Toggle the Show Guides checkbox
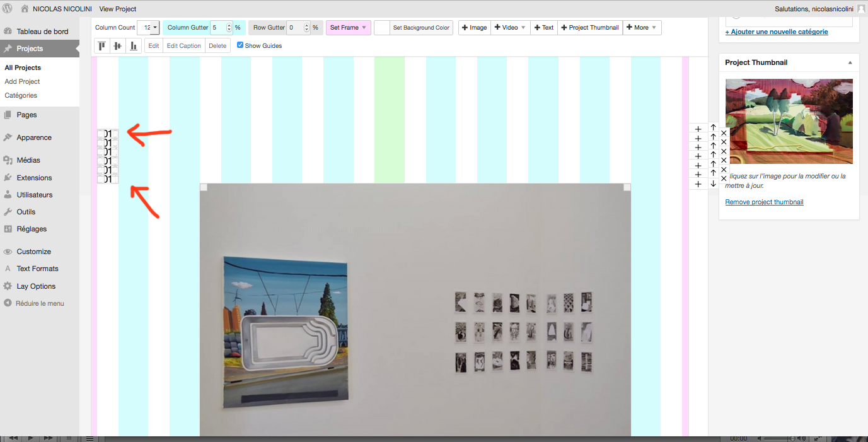The image size is (868, 442). click(x=240, y=45)
